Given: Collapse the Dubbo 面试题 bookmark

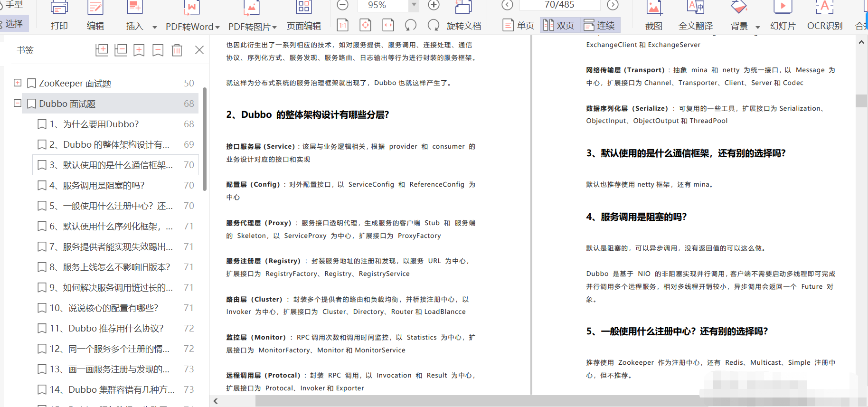Looking at the screenshot, I should pos(18,103).
